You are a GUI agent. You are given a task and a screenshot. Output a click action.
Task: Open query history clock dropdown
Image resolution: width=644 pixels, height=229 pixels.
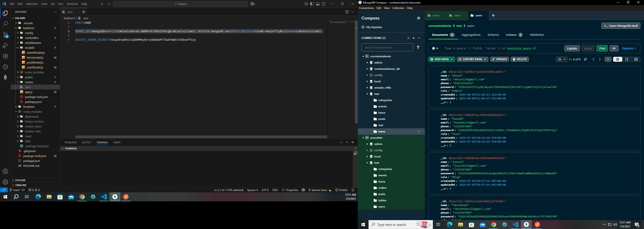click(435, 49)
